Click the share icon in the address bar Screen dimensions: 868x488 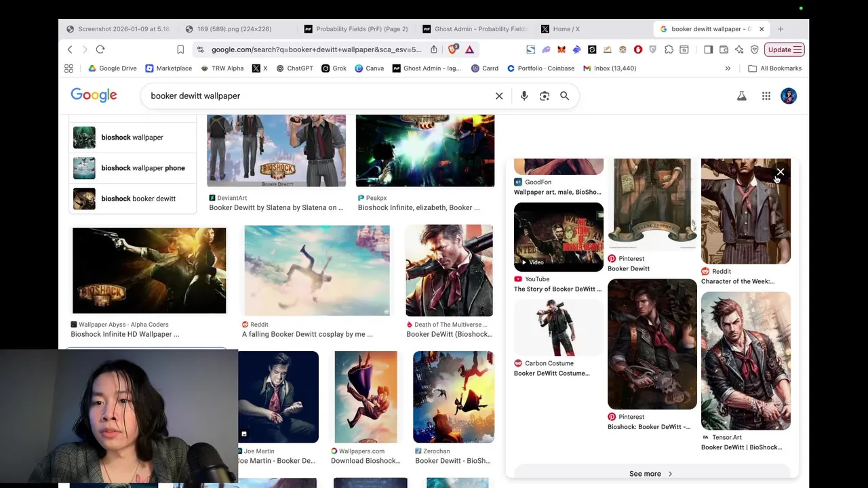[x=434, y=49]
